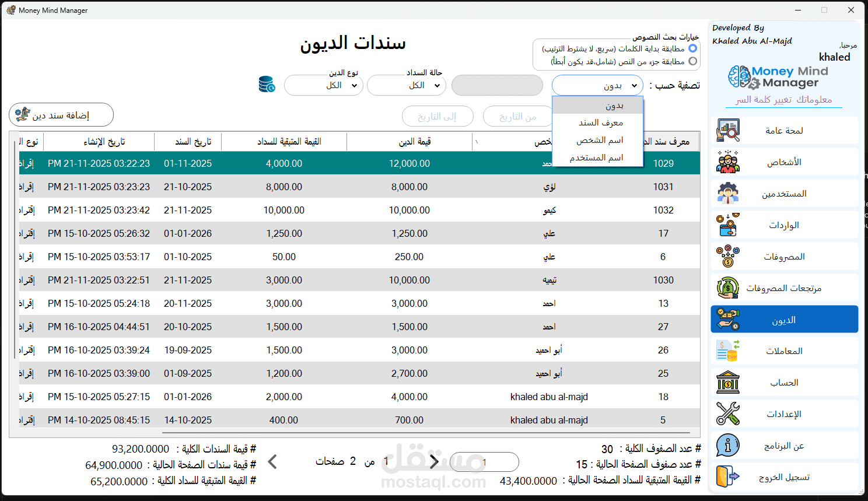The width and height of the screenshot is (868, 501).
Task: Open the filter by (تصفية حسب) dropdown
Action: tap(597, 85)
